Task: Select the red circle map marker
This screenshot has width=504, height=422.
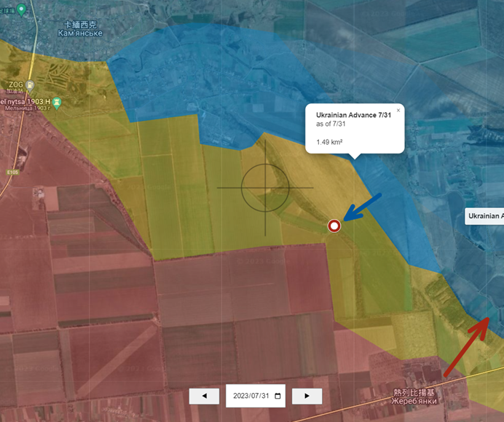Action: [334, 226]
